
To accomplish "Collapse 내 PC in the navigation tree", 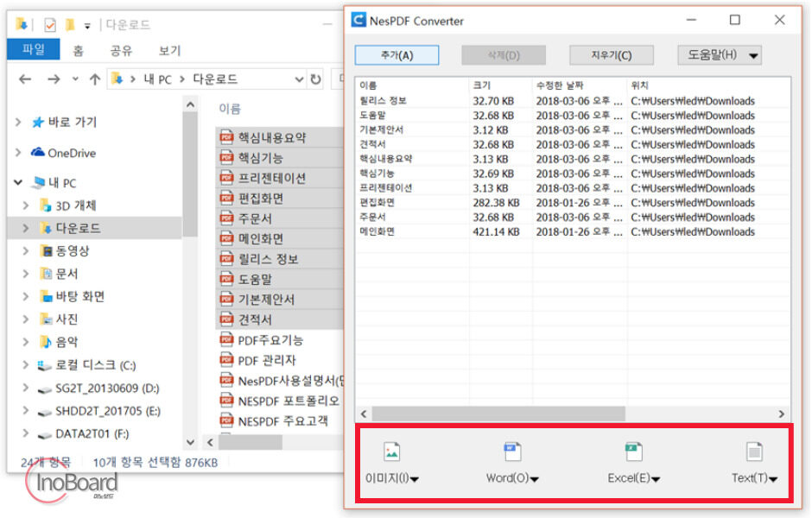I will 18,183.
